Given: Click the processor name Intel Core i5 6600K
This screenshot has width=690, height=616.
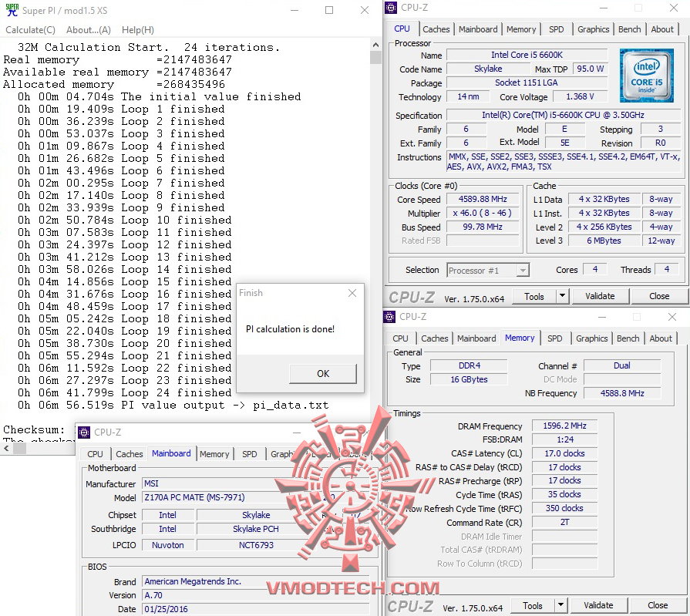Looking at the screenshot, I should coord(527,55).
